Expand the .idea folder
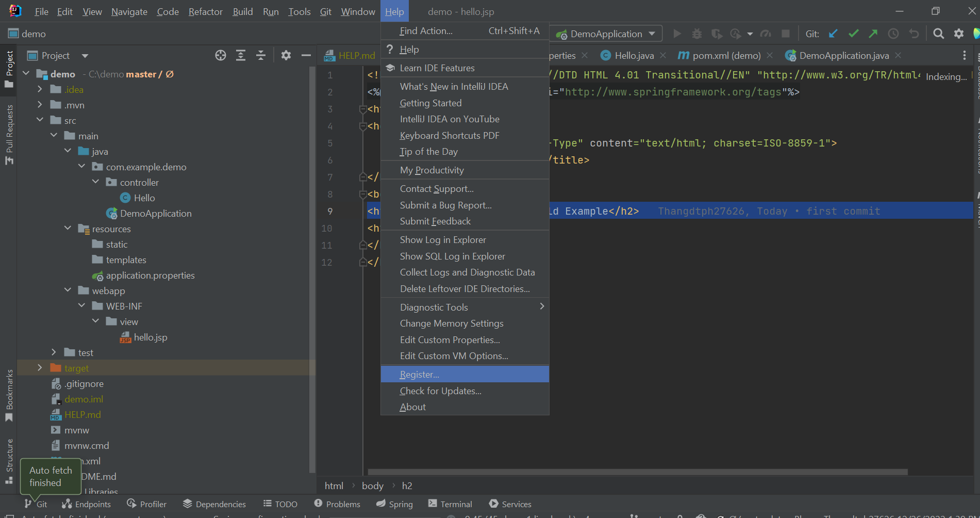 [x=40, y=89]
